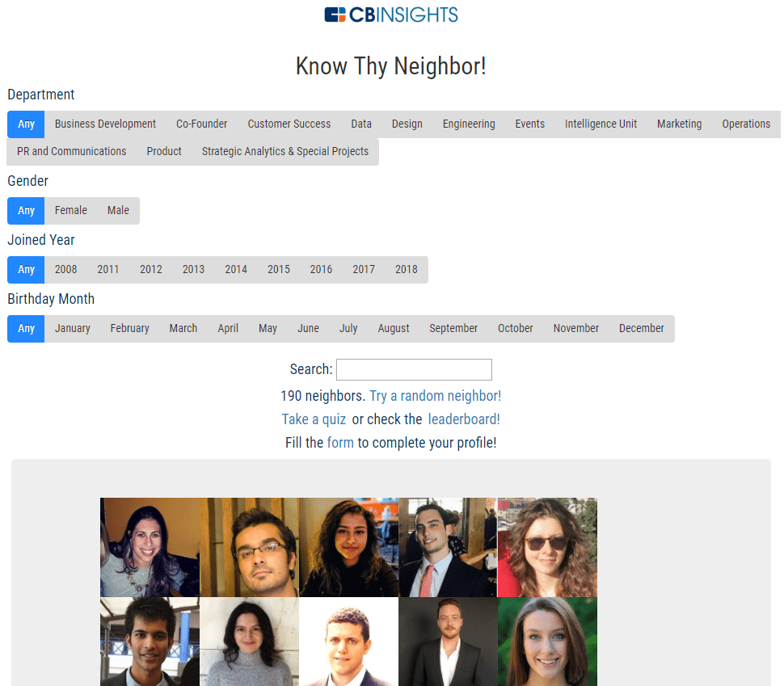
Task: Open photo of woman wearing sunglasses
Action: click(x=547, y=547)
